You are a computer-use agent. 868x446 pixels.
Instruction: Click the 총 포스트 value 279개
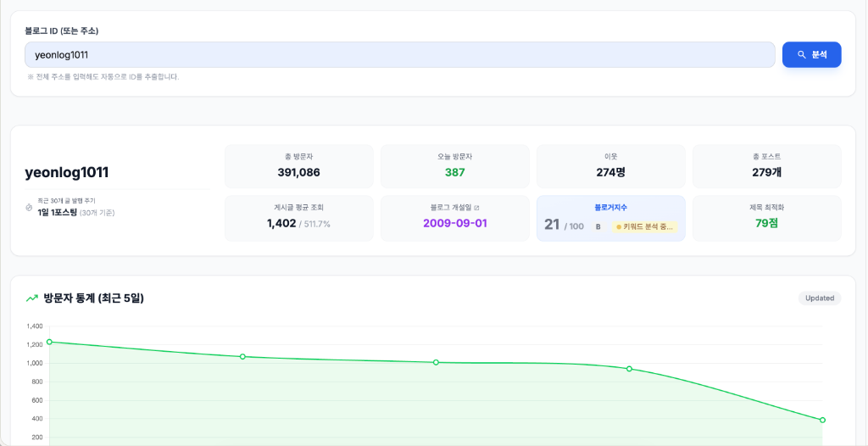point(766,172)
